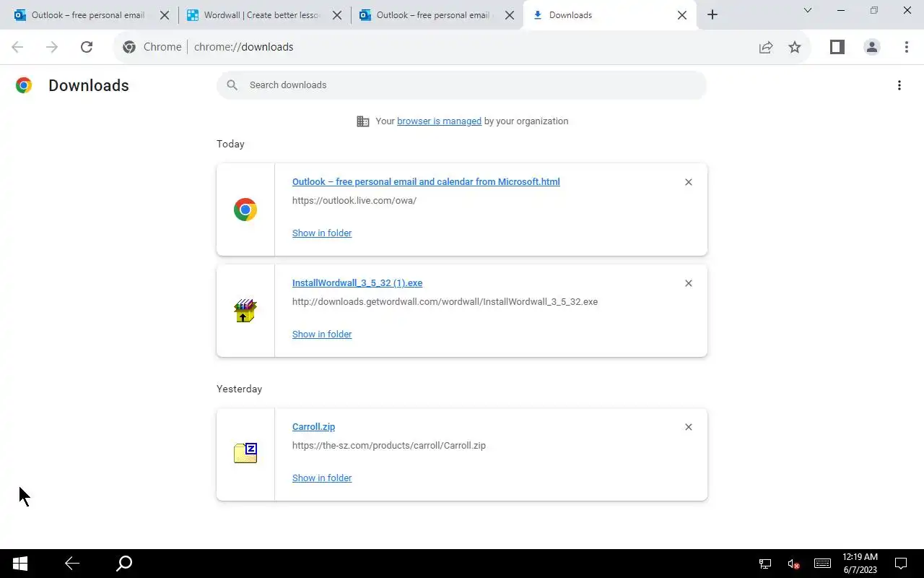The height and width of the screenshot is (578, 924).
Task: Open the Windows Start menu
Action: (x=20, y=564)
